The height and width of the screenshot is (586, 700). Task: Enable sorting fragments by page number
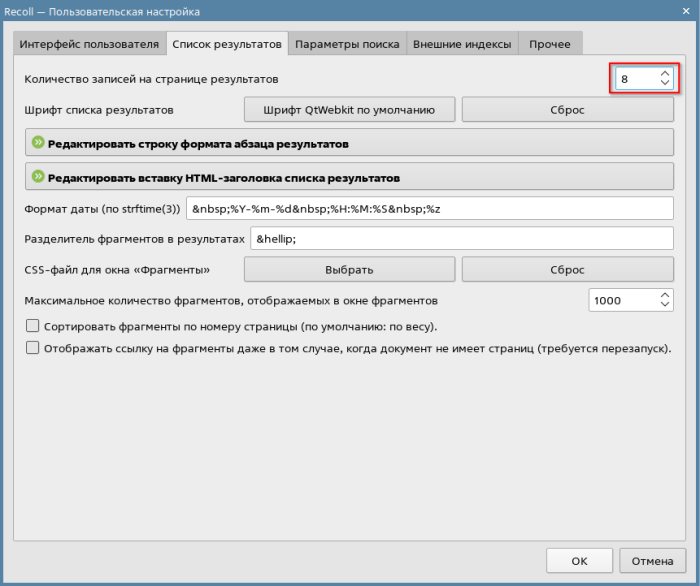33,326
